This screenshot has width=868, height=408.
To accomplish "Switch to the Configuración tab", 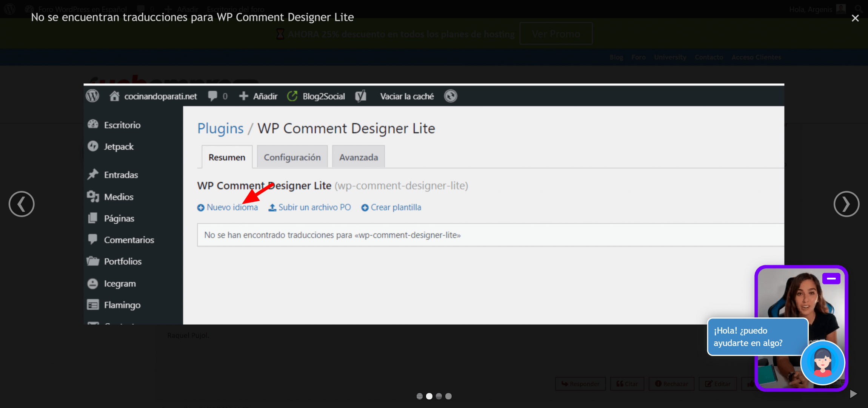I will pos(292,157).
